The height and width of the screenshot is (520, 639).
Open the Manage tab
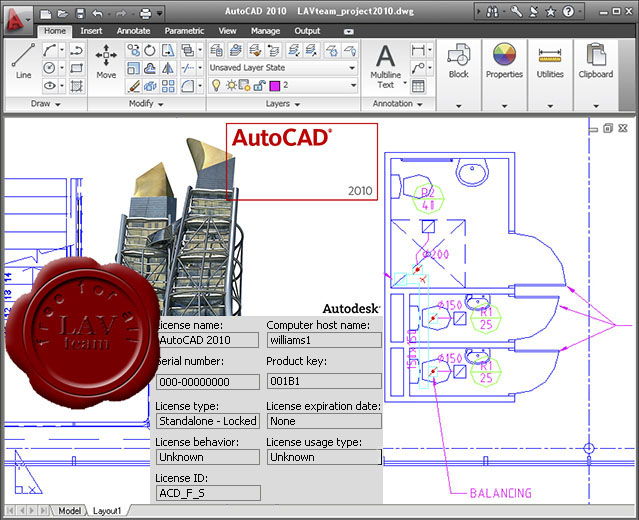[x=265, y=31]
